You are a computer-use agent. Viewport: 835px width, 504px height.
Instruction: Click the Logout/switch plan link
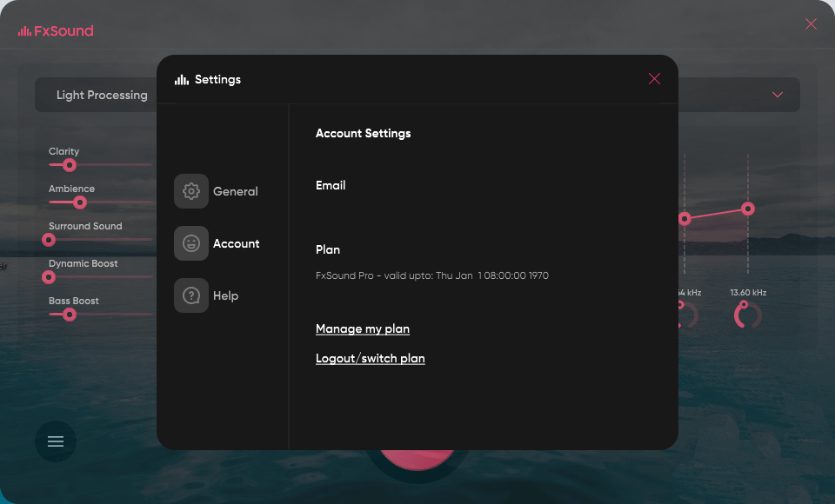click(x=371, y=358)
